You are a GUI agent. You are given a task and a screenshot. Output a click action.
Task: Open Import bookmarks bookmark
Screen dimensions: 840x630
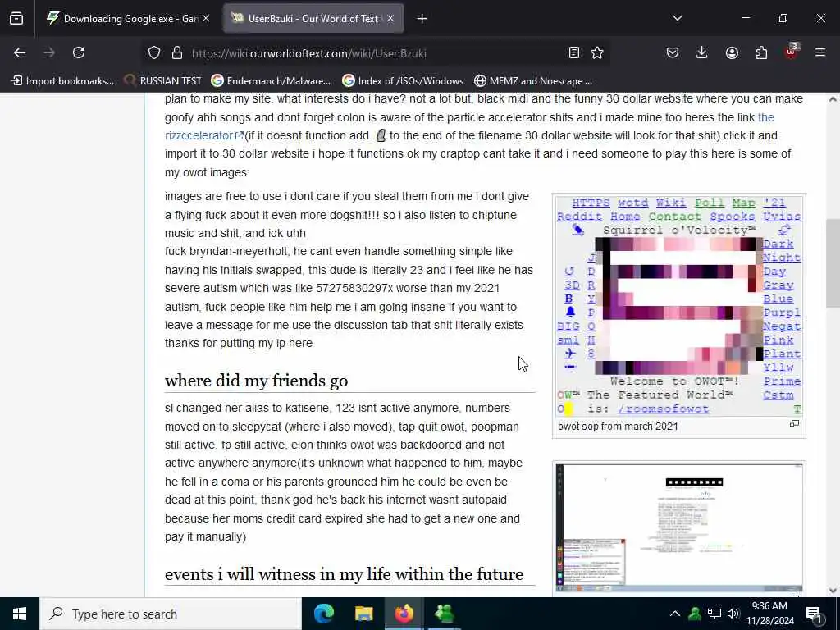[x=62, y=81]
